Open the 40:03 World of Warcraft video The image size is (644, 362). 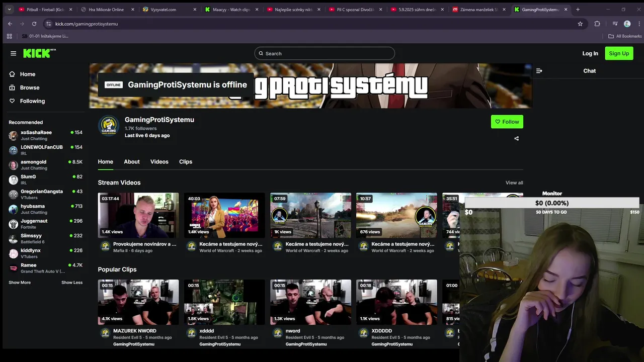tap(224, 215)
